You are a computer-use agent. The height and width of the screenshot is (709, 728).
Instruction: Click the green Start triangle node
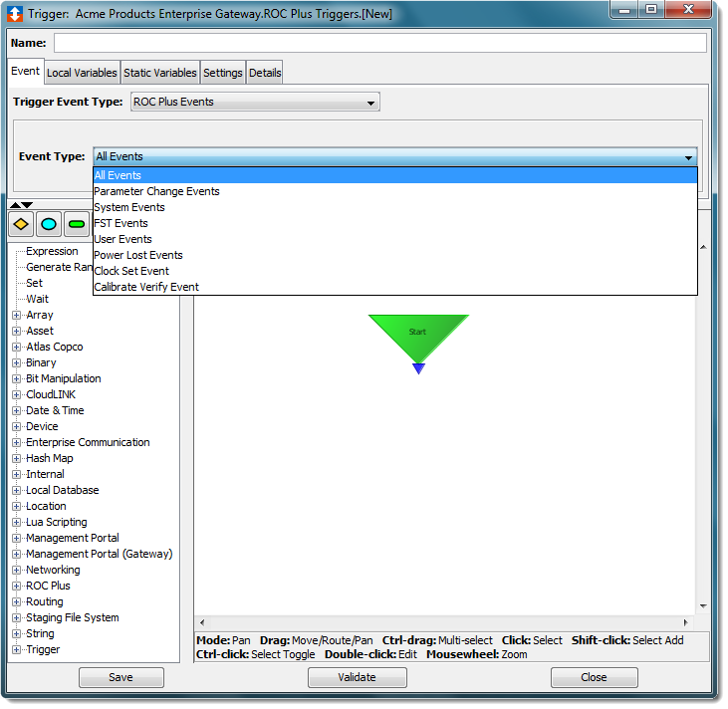coord(418,335)
